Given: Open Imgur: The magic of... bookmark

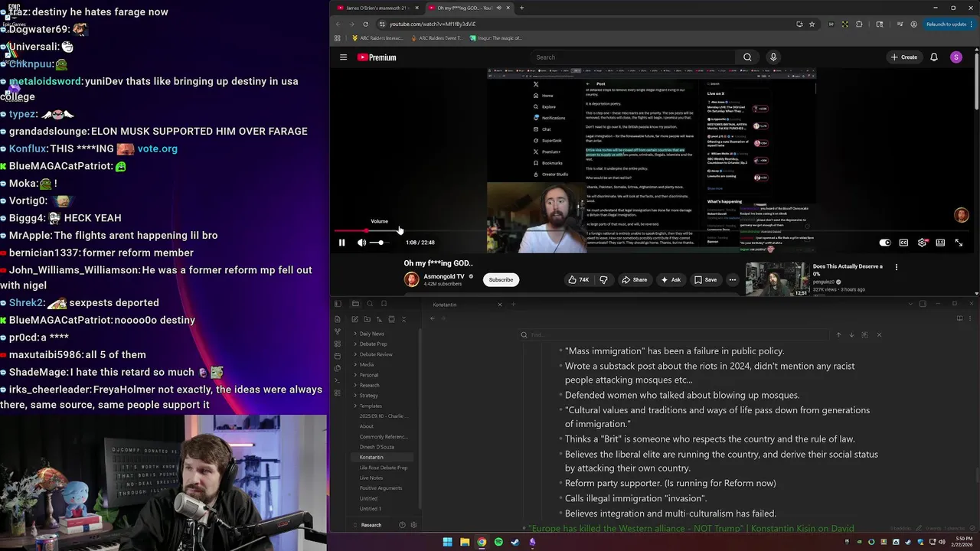Looking at the screenshot, I should [495, 38].
